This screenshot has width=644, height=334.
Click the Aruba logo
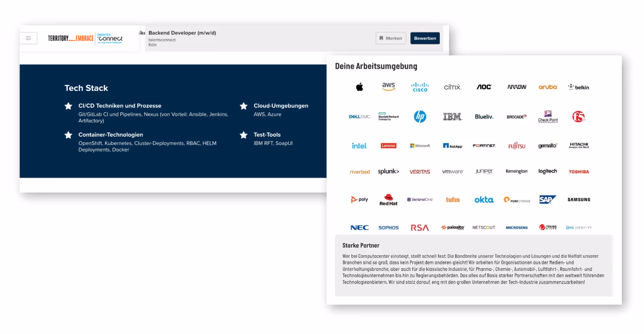coord(548,87)
